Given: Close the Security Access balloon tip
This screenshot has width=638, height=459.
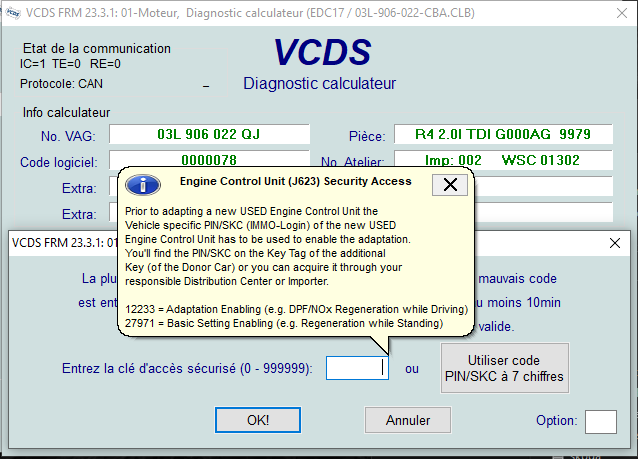Looking at the screenshot, I should (x=450, y=184).
